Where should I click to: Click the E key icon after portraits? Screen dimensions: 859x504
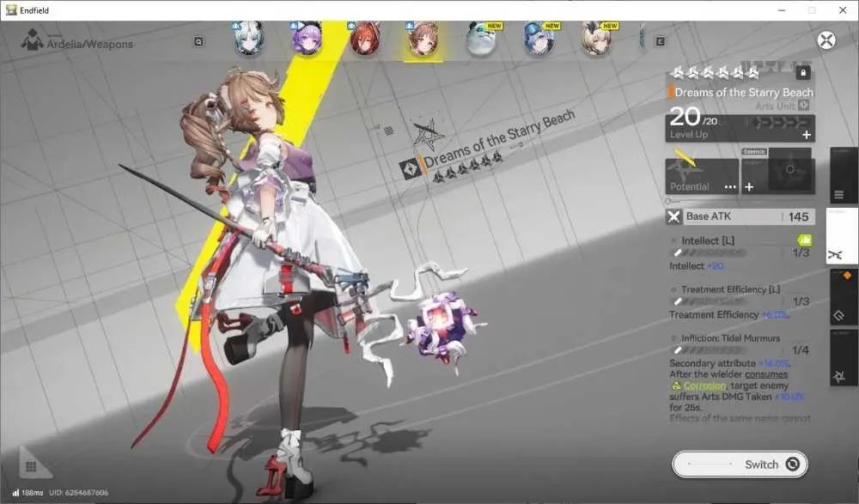coord(660,41)
